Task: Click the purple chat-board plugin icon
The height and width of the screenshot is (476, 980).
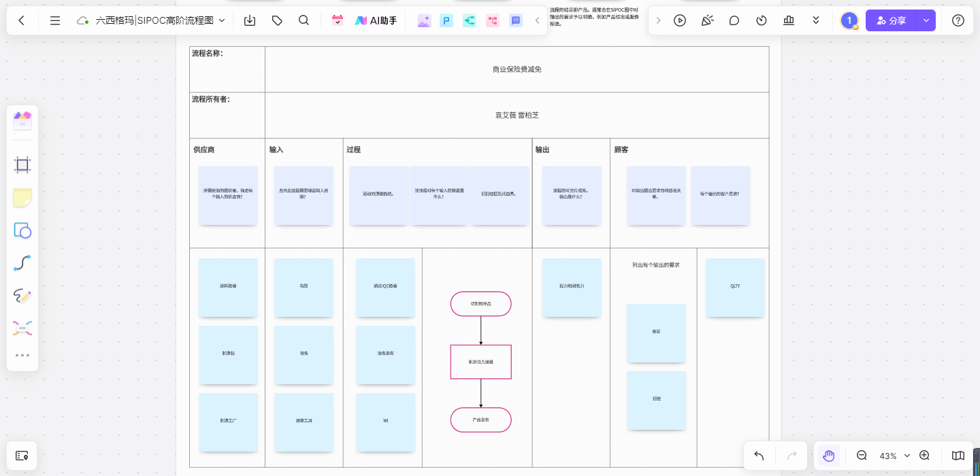Action: pyautogui.click(x=516, y=20)
